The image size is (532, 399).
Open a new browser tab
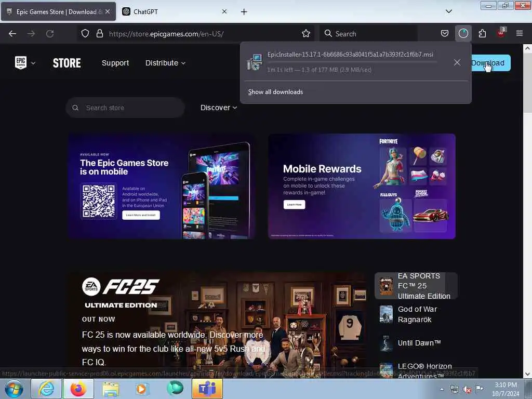click(x=244, y=12)
